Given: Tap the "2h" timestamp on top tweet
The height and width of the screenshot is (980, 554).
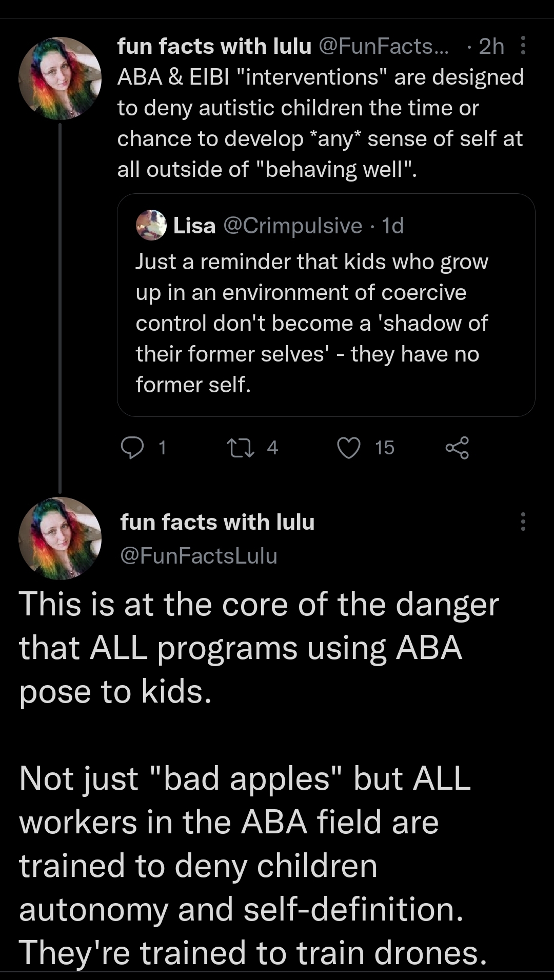Looking at the screenshot, I should pos(491,47).
